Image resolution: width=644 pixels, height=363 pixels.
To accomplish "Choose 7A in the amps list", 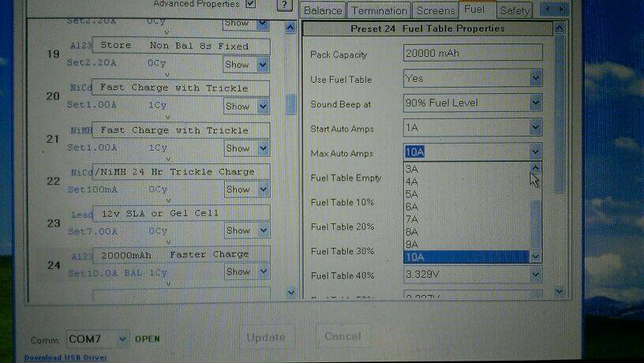I will pyautogui.click(x=466, y=219).
